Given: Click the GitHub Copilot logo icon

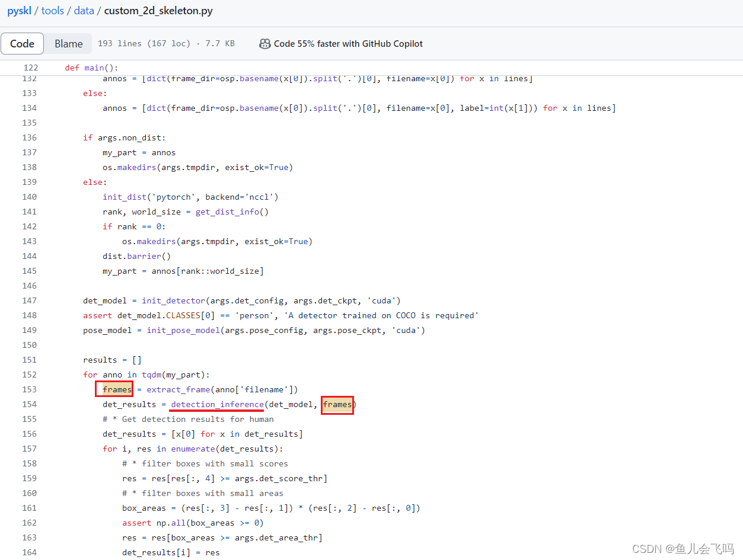Looking at the screenshot, I should (x=264, y=43).
